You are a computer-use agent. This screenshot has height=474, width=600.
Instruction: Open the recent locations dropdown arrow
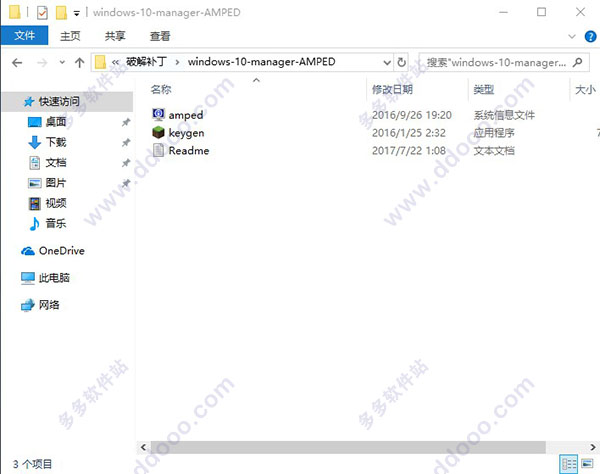pos(62,62)
